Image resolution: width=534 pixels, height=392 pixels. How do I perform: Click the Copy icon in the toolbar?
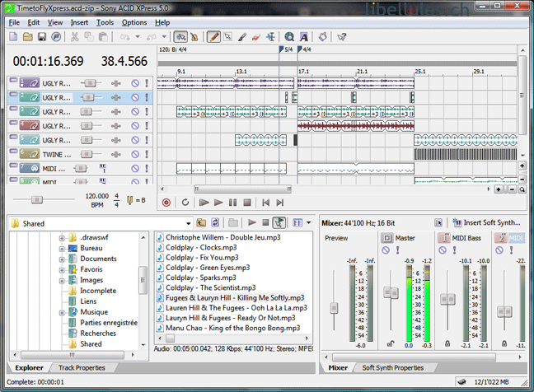[89, 37]
